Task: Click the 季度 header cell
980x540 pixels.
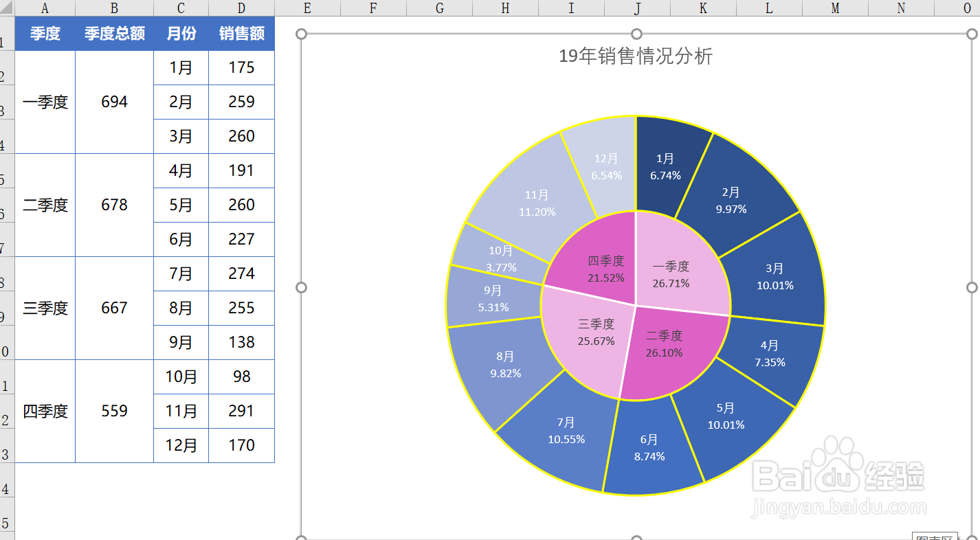Action: 45,34
